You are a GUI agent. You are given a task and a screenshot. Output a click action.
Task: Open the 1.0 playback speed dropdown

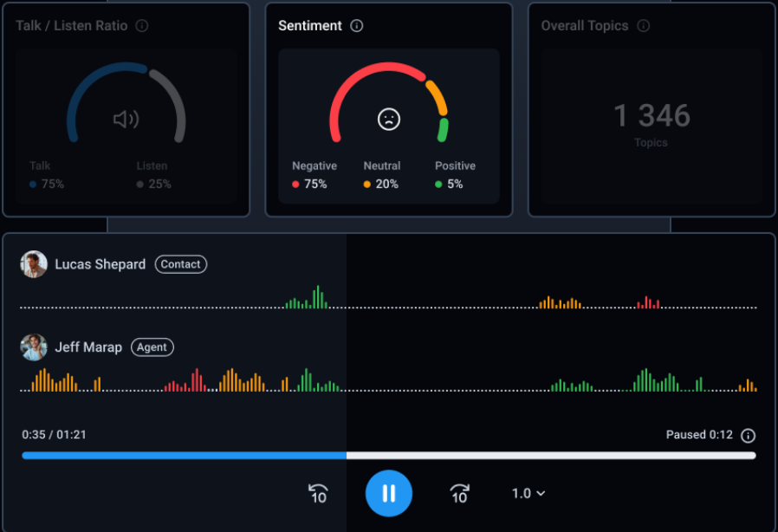(x=528, y=493)
